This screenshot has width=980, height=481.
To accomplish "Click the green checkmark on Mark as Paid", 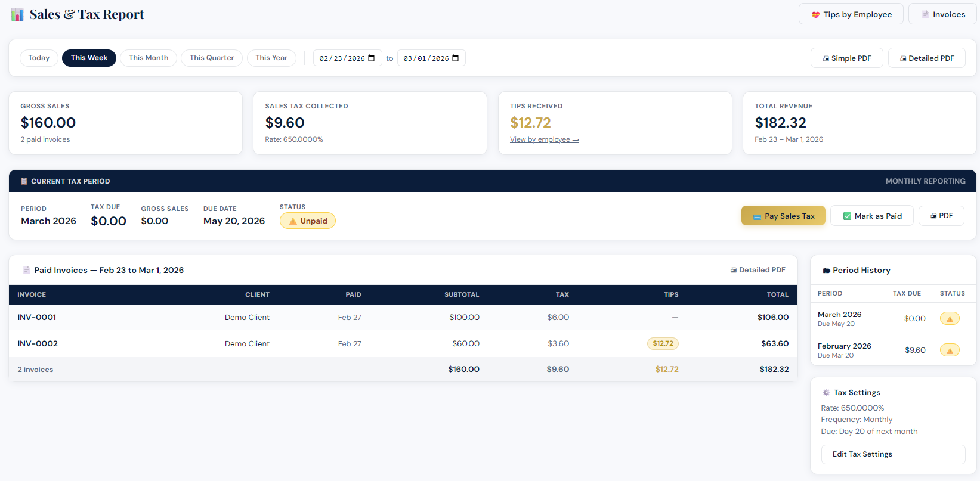I will coord(847,216).
